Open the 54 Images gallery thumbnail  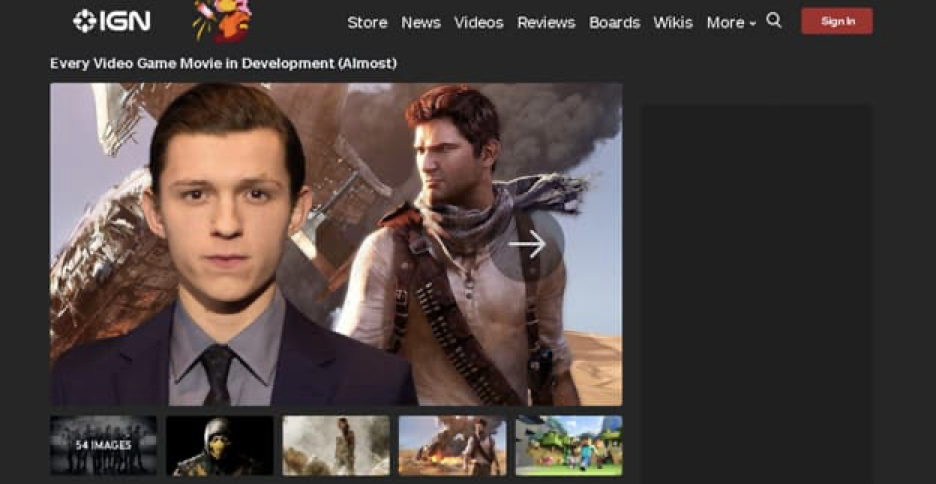(x=103, y=445)
